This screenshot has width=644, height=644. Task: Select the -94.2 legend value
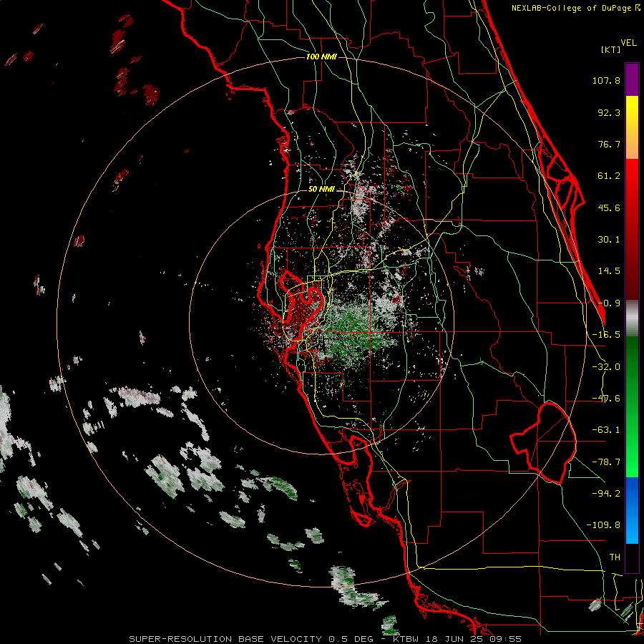click(606, 493)
